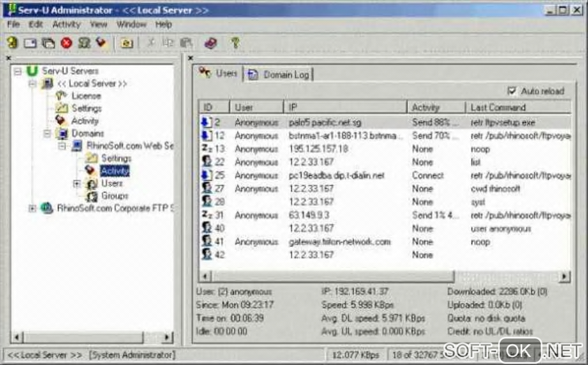
Task: Click the purple book help toolbar icon
Action: coord(210,43)
